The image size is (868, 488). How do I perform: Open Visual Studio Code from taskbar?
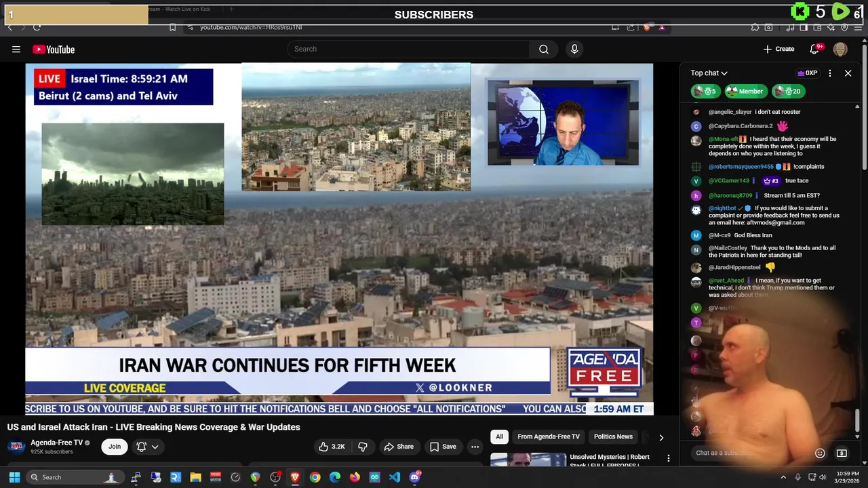(395, 477)
